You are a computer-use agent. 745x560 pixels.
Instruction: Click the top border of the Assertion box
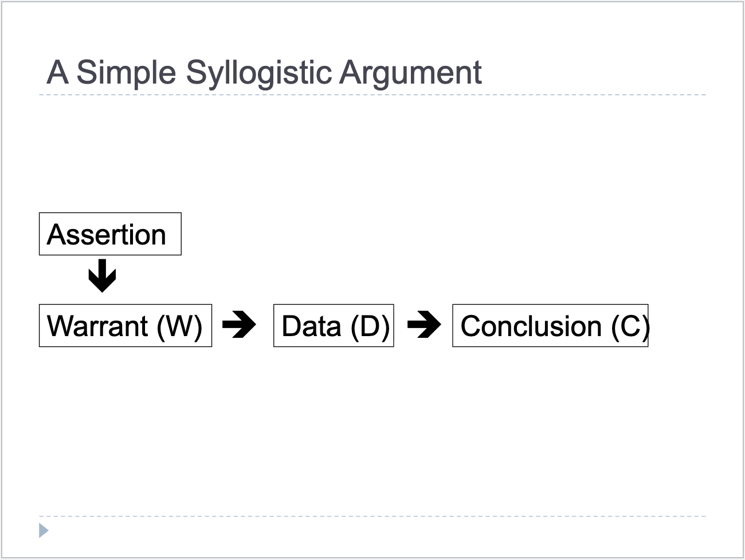110,213
